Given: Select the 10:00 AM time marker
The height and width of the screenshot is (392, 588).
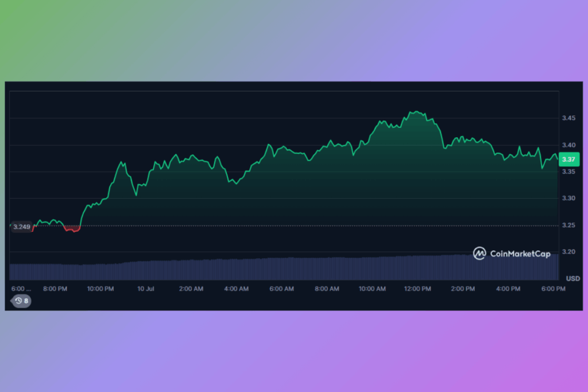Looking at the screenshot, I should (x=372, y=289).
